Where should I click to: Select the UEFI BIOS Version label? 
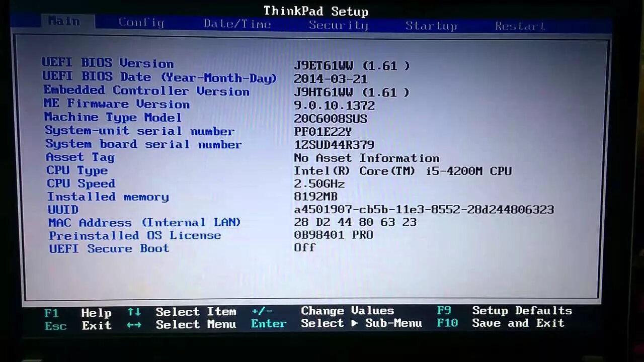(x=108, y=63)
